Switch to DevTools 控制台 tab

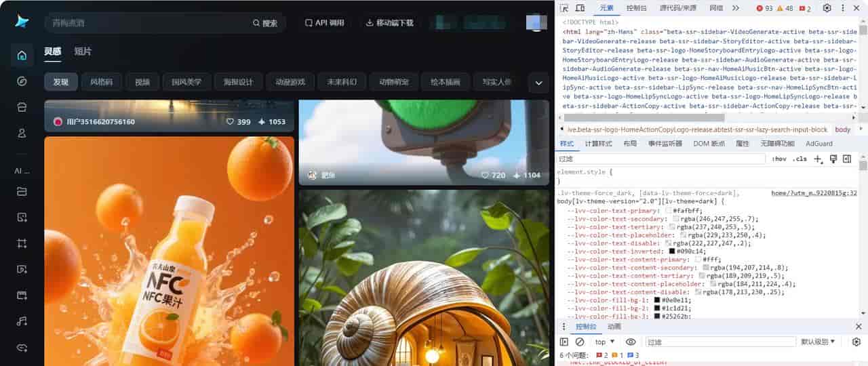pyautogui.click(x=637, y=8)
